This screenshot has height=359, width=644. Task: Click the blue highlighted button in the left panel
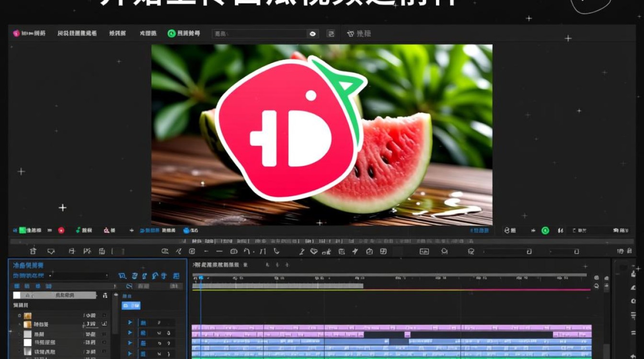[131, 305]
